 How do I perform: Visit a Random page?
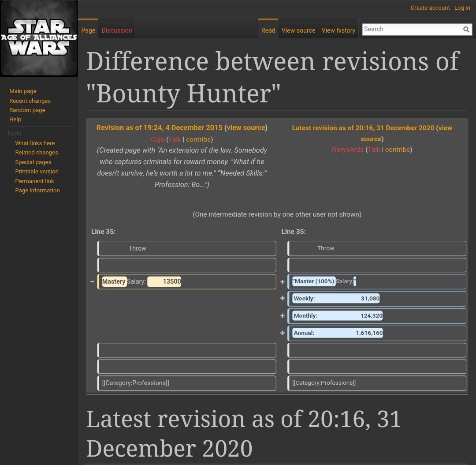click(x=27, y=110)
